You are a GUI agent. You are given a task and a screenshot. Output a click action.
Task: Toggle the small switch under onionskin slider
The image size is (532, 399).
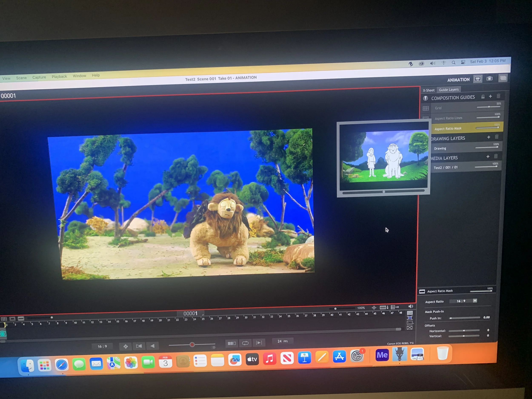coord(213,348)
